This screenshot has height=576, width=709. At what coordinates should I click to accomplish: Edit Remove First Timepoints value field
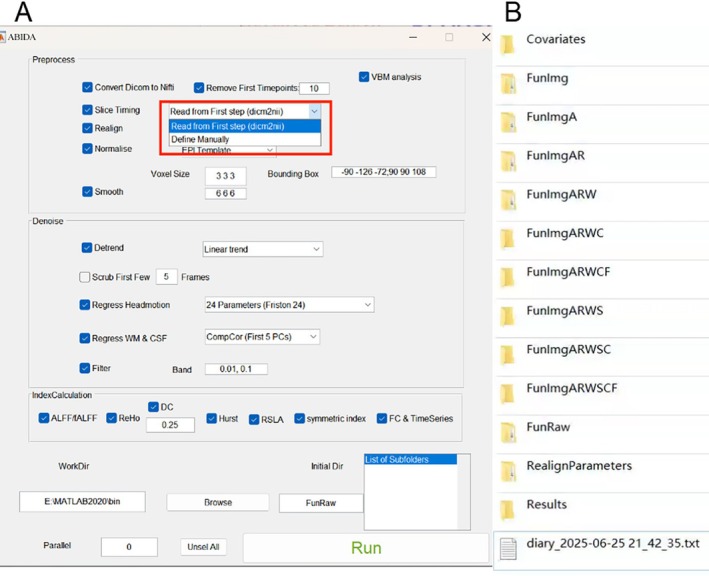pyautogui.click(x=314, y=89)
